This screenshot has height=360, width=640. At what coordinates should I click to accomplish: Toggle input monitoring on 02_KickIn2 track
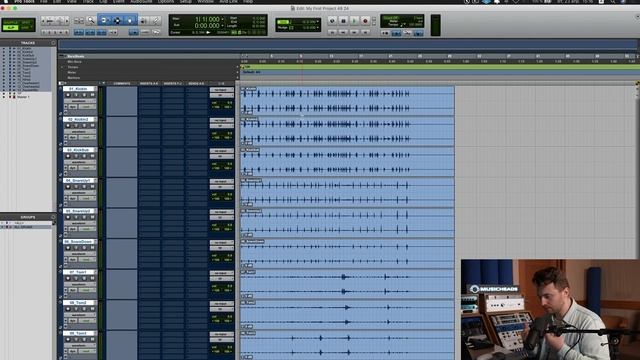(76, 126)
